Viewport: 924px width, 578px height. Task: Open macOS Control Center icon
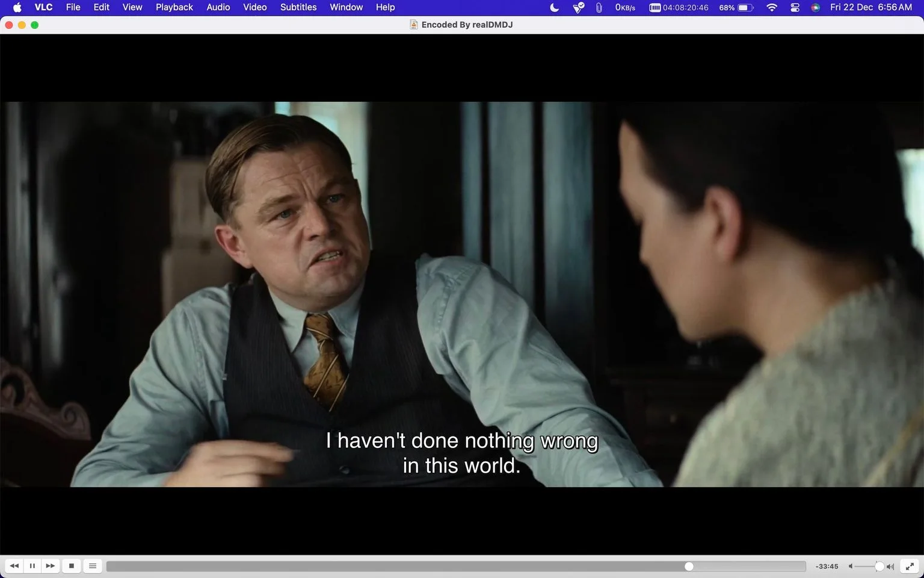[x=795, y=8]
